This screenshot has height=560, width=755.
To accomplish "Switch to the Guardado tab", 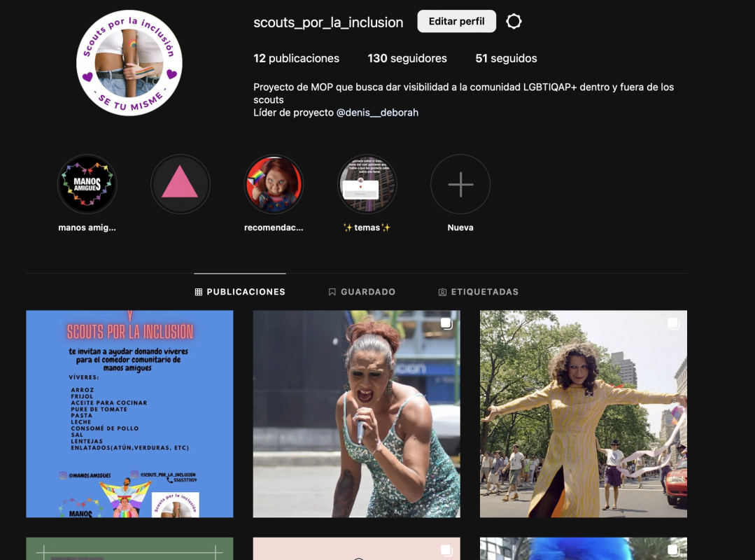I will pos(362,292).
